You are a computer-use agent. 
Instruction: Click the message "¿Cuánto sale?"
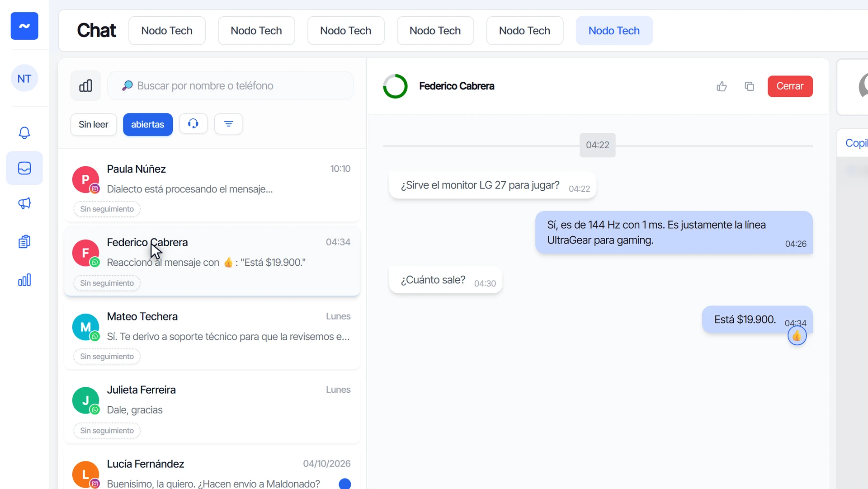(x=446, y=280)
